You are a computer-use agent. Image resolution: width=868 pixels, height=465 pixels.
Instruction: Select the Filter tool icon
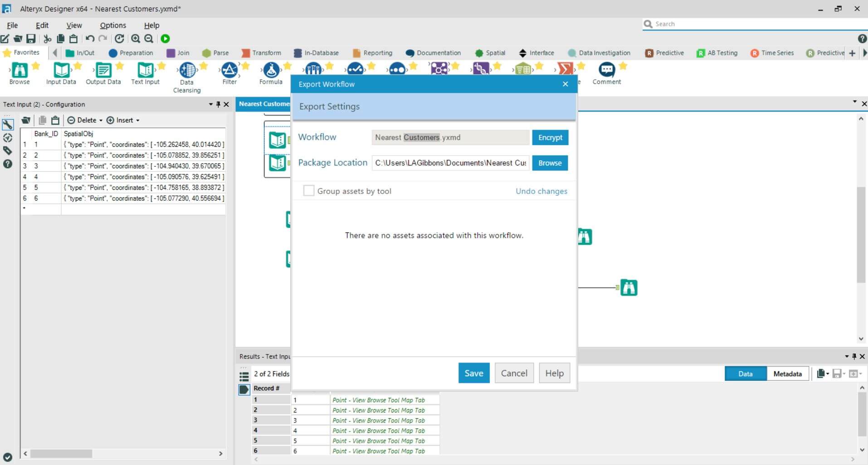229,71
